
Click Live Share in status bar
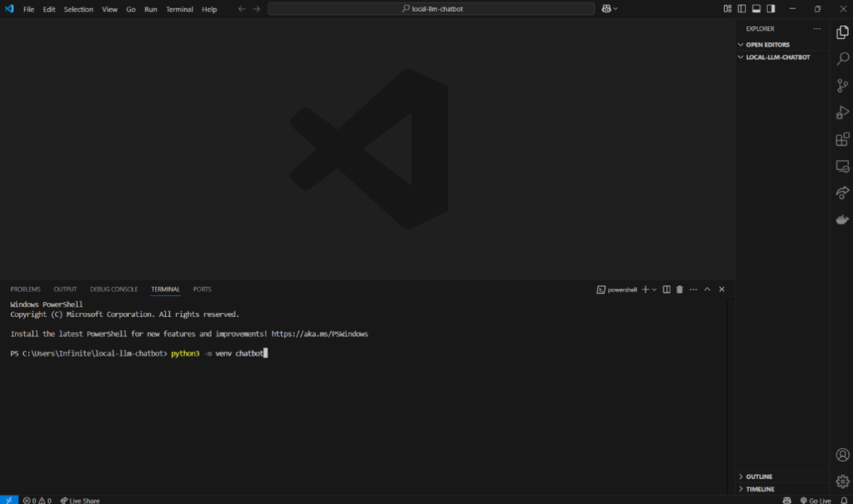click(80, 501)
